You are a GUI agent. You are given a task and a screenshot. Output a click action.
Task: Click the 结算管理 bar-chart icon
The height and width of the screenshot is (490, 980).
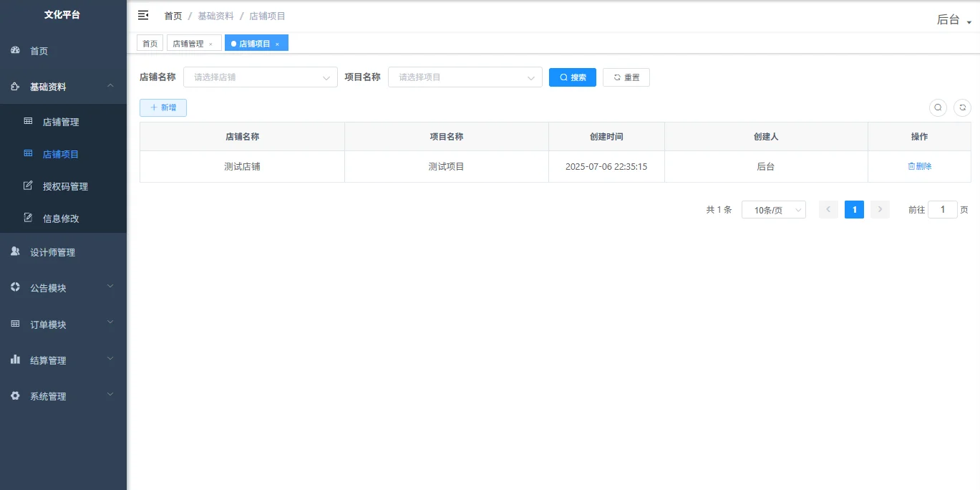(15, 360)
